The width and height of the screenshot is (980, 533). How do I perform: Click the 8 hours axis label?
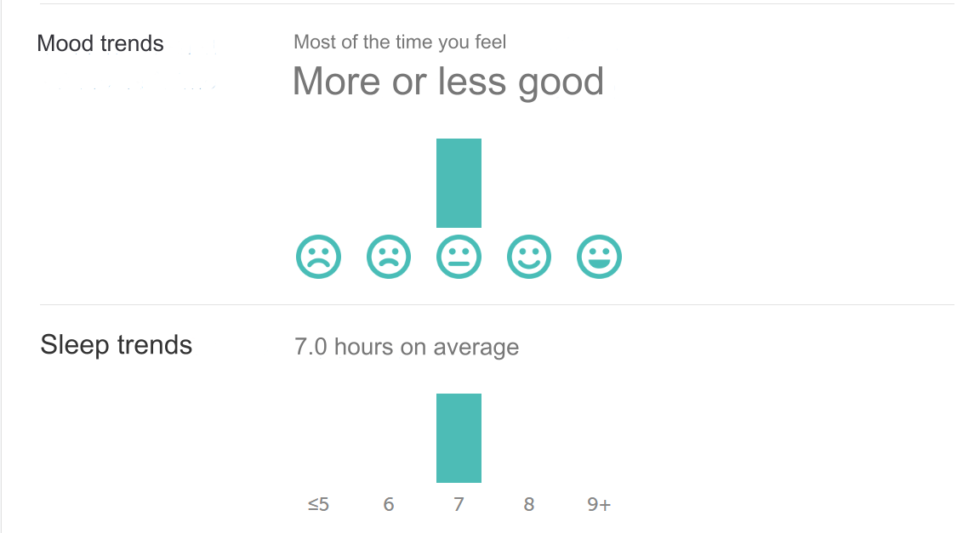tap(529, 505)
